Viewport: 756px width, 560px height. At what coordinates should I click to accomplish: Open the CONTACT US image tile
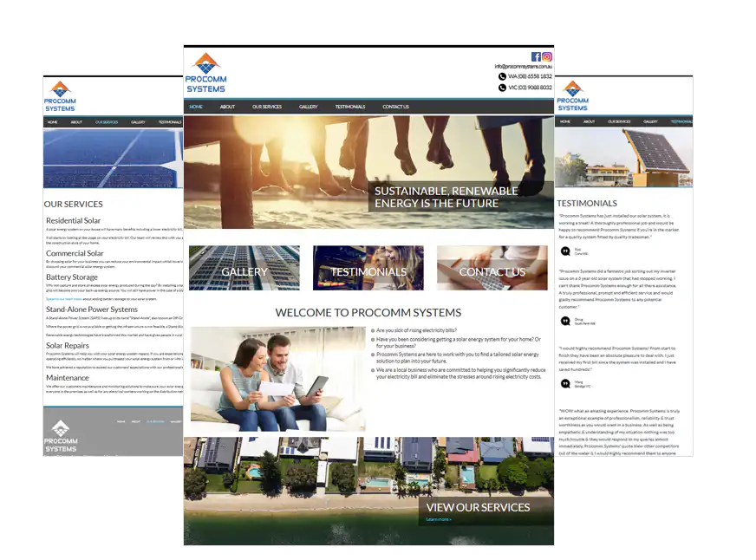click(x=492, y=268)
